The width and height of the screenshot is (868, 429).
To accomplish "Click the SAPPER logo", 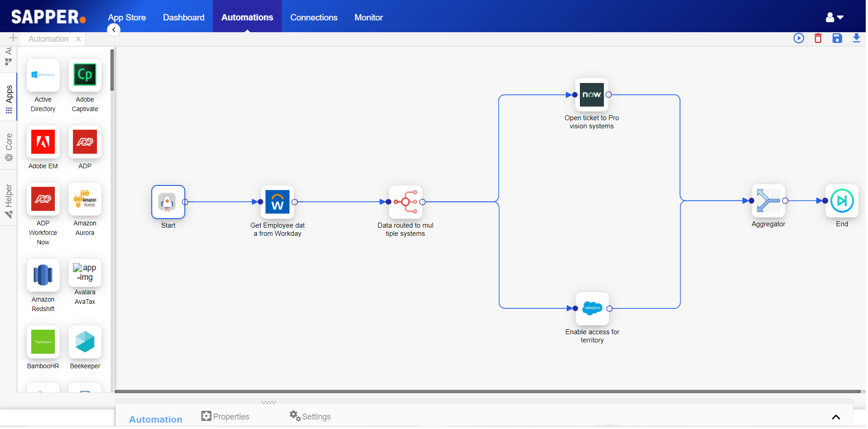I will (x=48, y=17).
